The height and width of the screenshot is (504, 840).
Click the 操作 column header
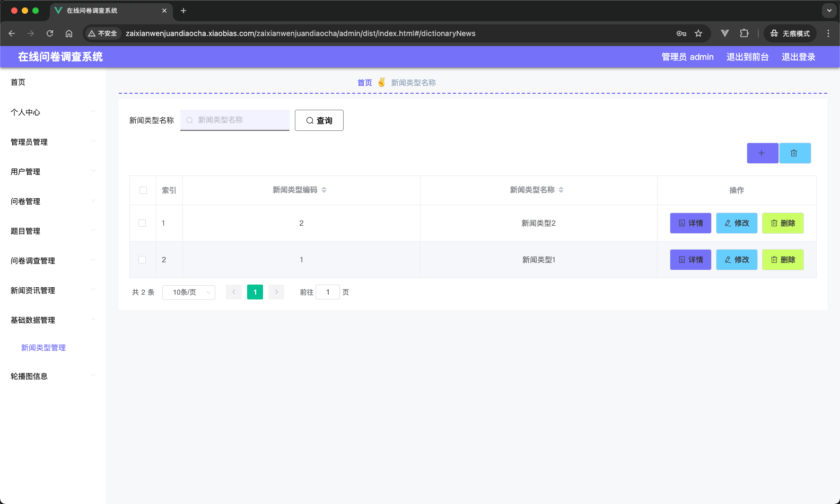click(x=737, y=190)
